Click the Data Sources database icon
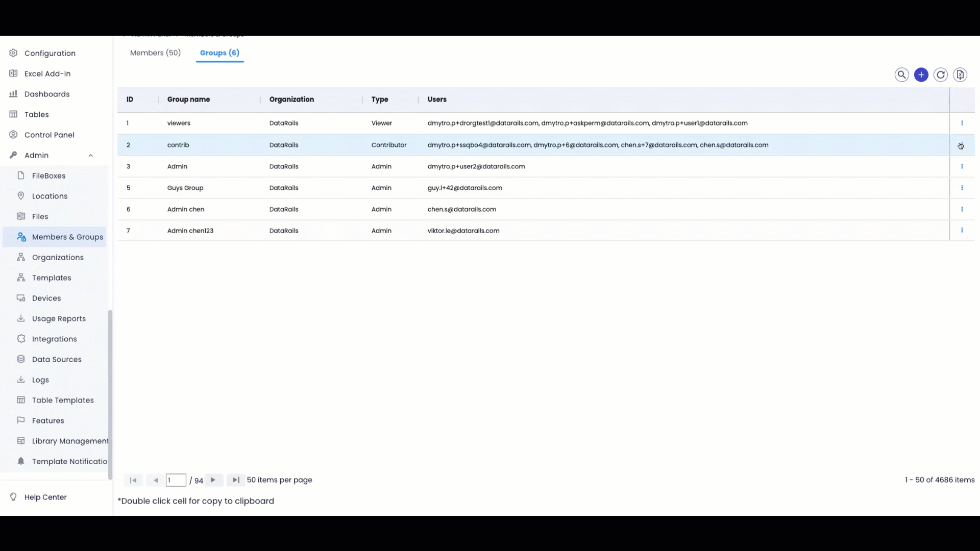Image resolution: width=980 pixels, height=551 pixels. coord(21,359)
